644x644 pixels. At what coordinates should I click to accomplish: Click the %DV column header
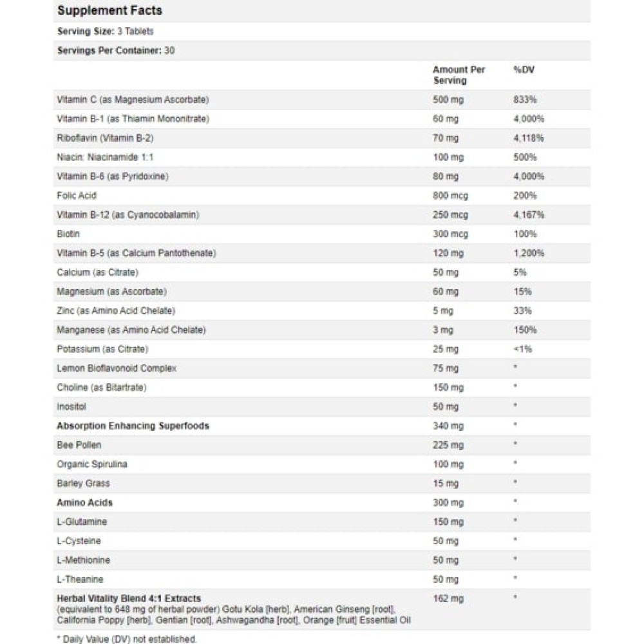[x=524, y=70]
